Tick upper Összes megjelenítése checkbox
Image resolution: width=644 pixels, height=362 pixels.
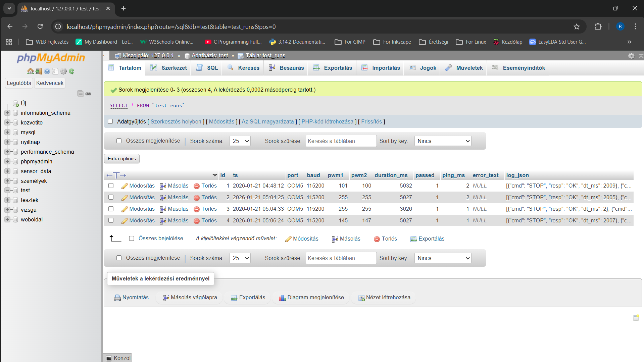coord(119,141)
